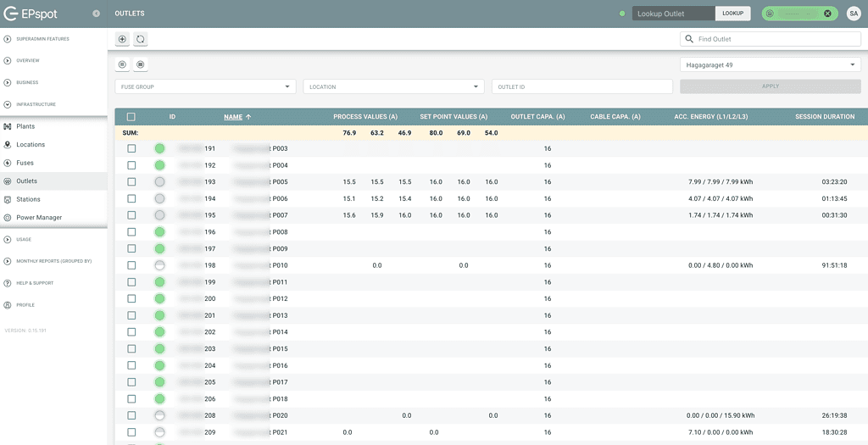Click session duration 91:51:18
The height and width of the screenshot is (445, 868).
[835, 265]
